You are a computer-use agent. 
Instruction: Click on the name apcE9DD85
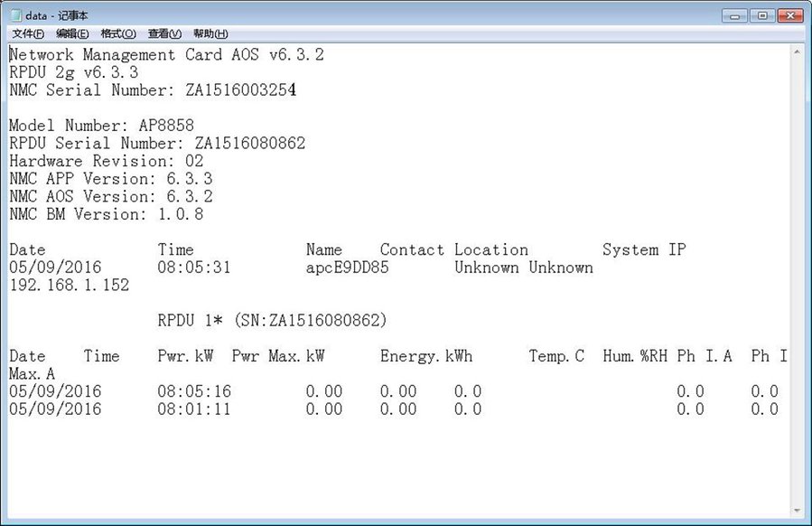347,268
